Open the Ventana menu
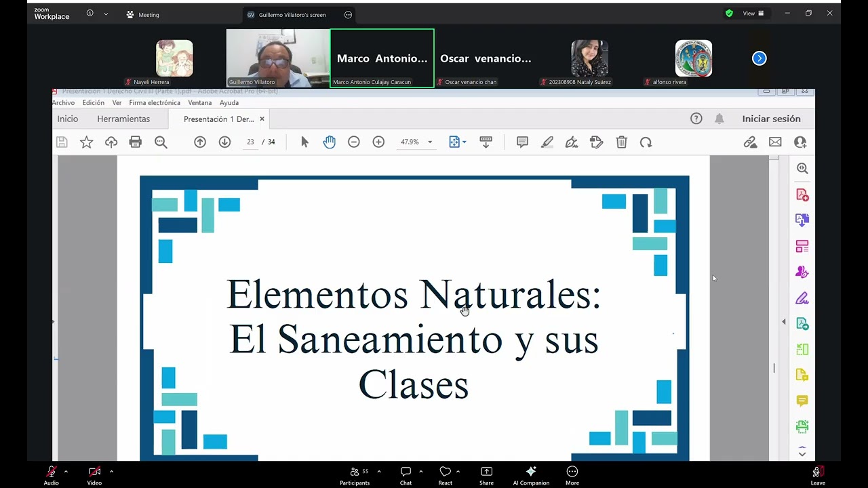This screenshot has width=868, height=488. (x=200, y=103)
